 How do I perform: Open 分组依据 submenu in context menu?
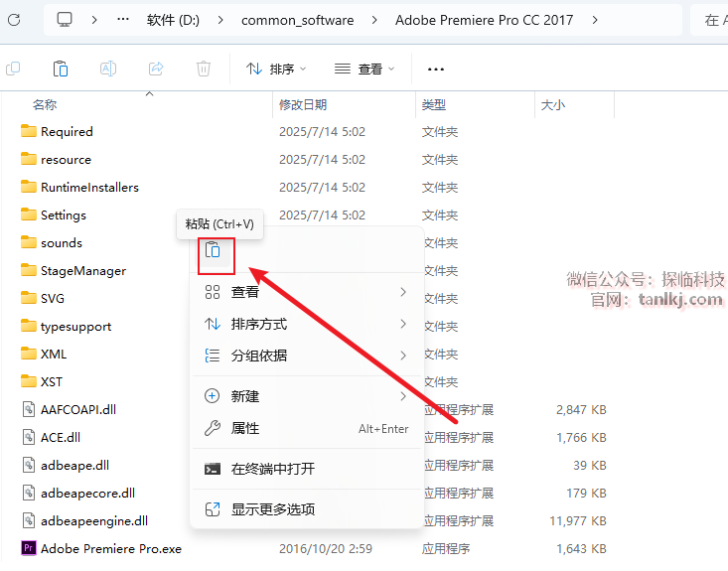307,356
